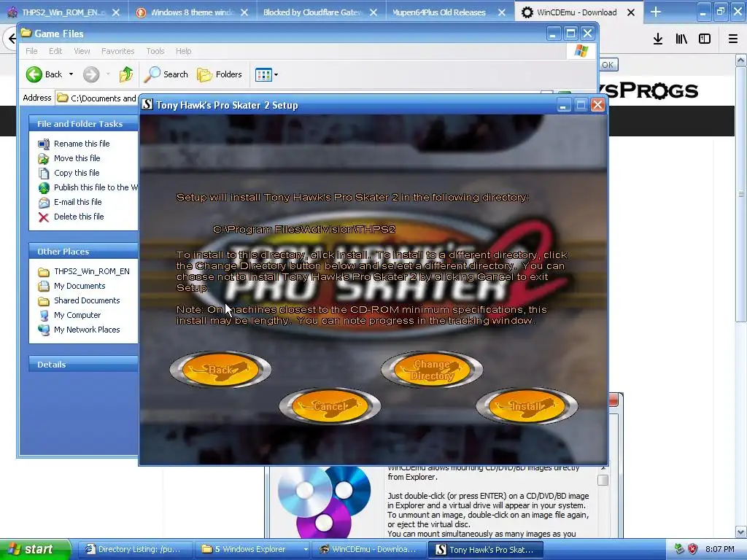Click the Windows flag logo in Explorer

[581, 51]
